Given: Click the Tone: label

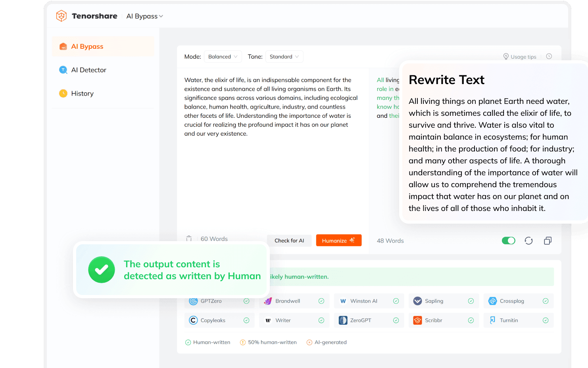Looking at the screenshot, I should point(255,57).
